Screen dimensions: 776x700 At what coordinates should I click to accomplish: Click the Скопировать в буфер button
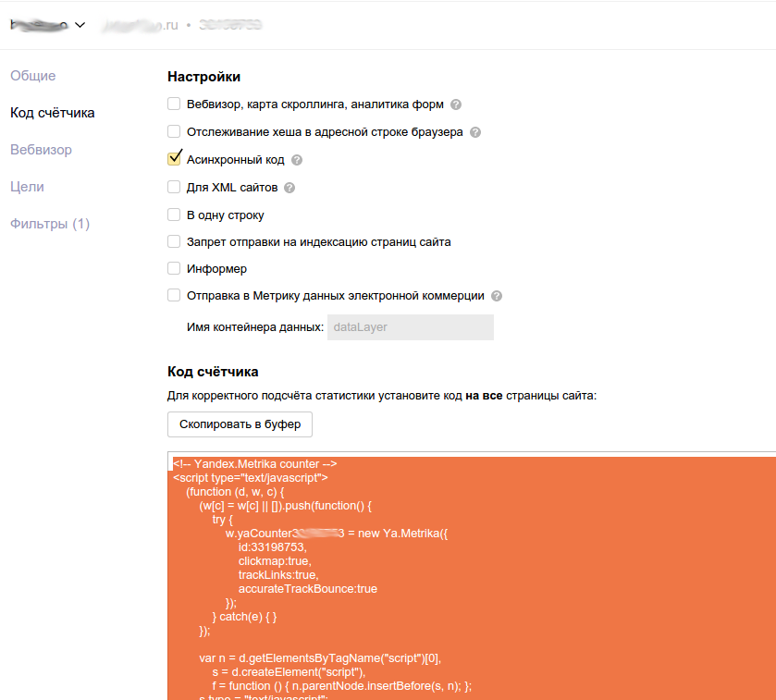[240, 424]
